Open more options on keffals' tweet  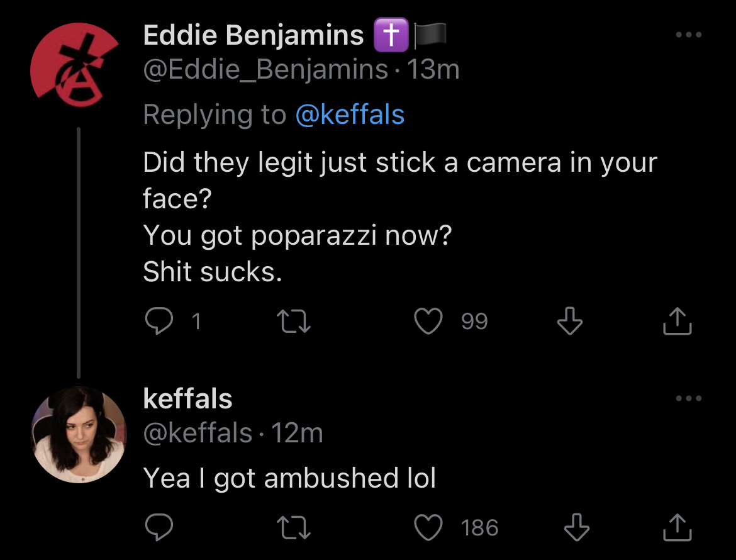click(x=689, y=398)
